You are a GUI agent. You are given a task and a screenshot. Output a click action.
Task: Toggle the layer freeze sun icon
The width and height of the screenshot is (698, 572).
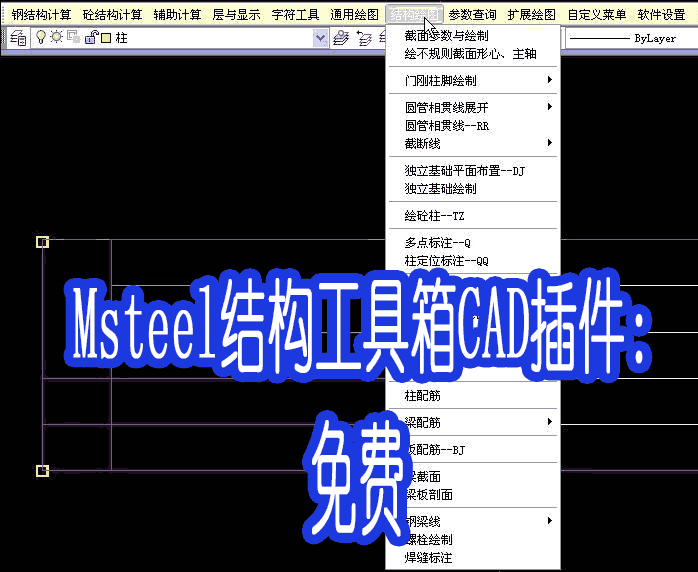tap(57, 37)
